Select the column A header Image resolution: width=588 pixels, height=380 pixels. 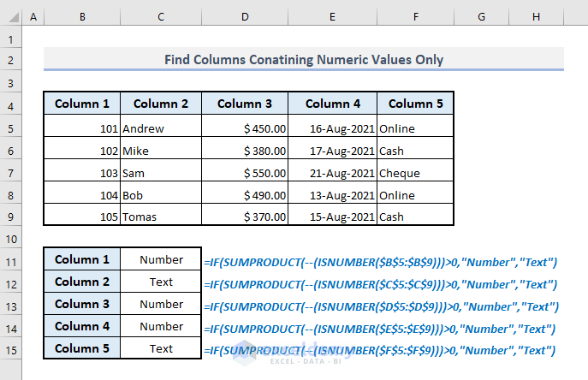[33, 16]
